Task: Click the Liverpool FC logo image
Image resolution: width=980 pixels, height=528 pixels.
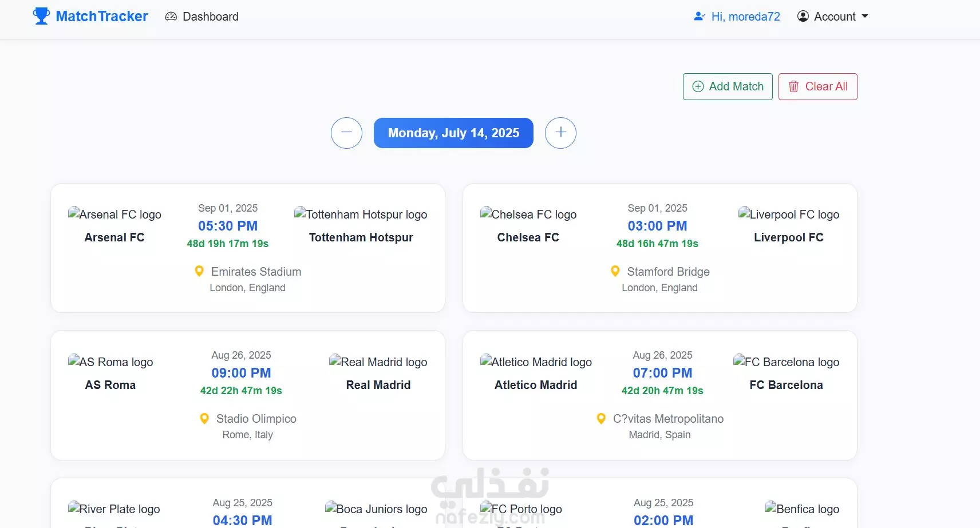Action: point(789,215)
